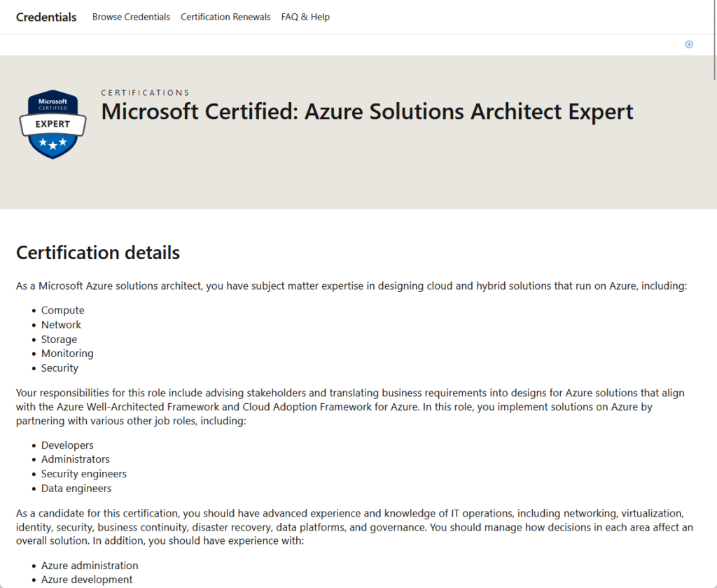This screenshot has height=588, width=717.
Task: Go to Certification Renewals
Action: point(225,17)
